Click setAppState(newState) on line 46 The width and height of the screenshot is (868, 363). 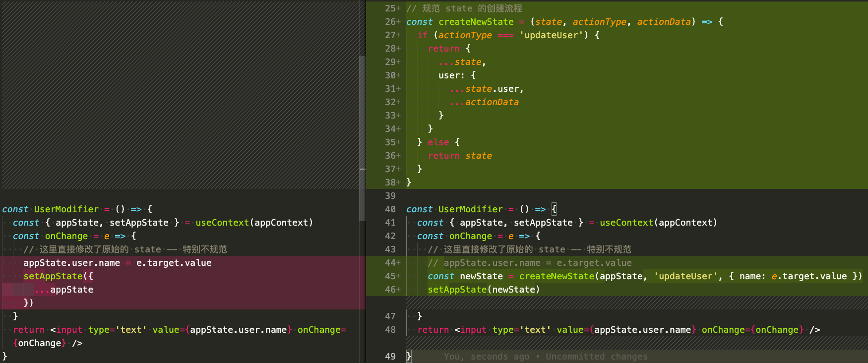coord(483,290)
